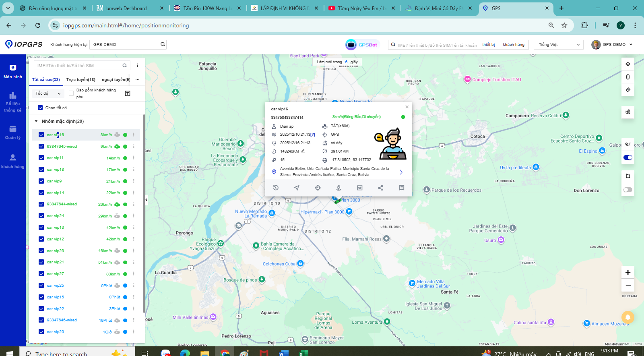Open street view from the device popup
This screenshot has width=644, height=356.
339,188
